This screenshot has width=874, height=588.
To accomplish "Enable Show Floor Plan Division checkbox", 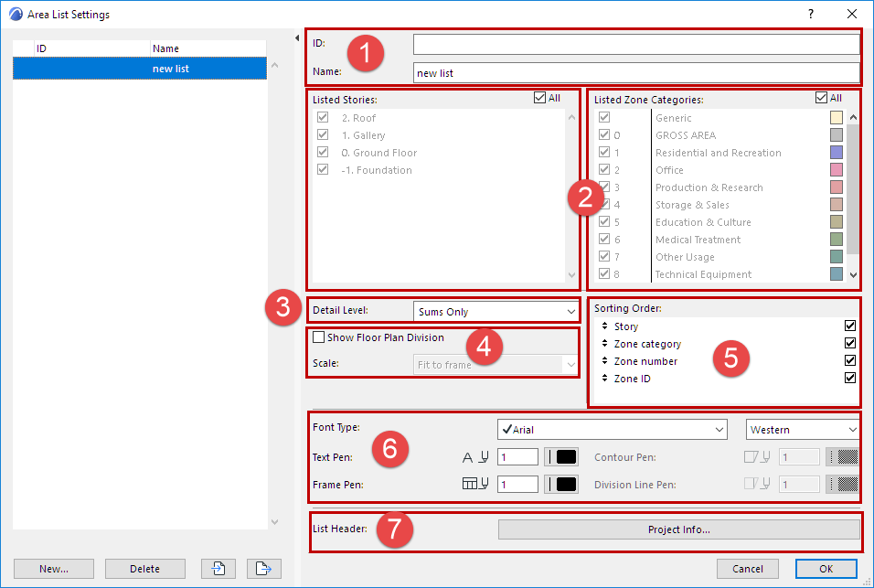I will (x=319, y=337).
